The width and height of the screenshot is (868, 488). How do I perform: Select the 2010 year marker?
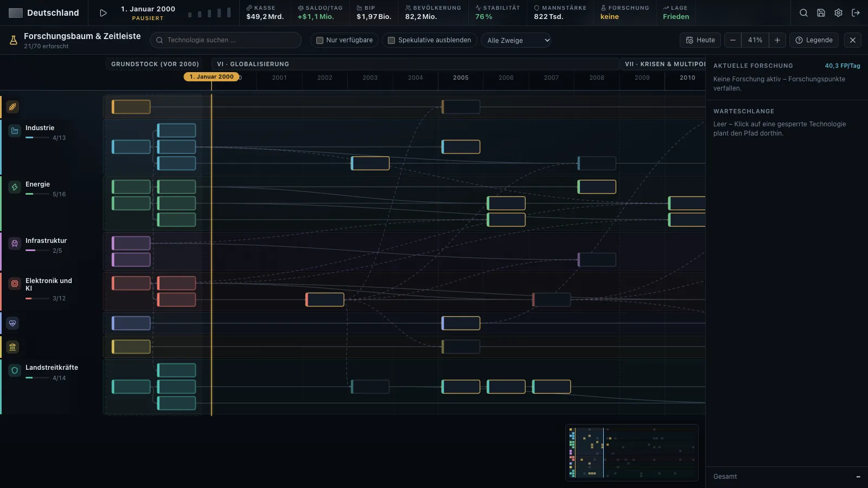pyautogui.click(x=687, y=78)
